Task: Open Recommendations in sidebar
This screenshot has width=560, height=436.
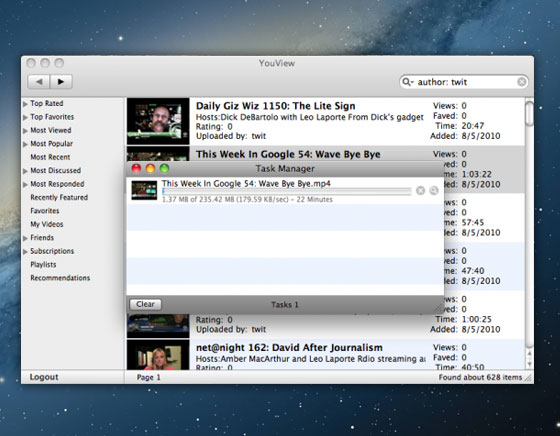Action: coord(60,278)
